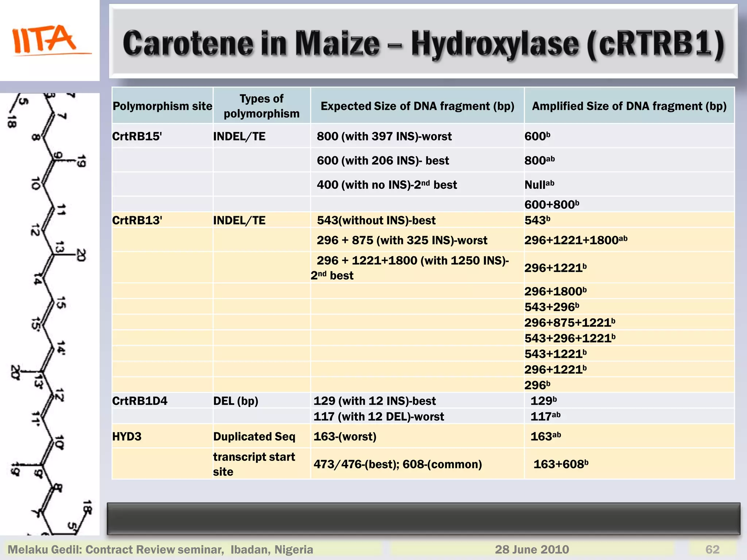
Task: Select the 'Types of polymorphism' column header
Action: click(x=262, y=106)
